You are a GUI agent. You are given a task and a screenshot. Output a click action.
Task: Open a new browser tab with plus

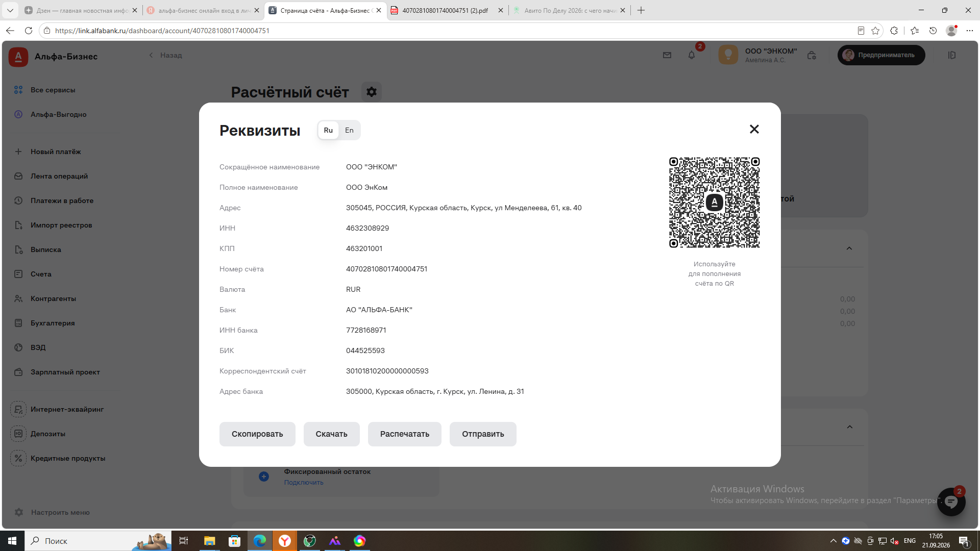tap(641, 10)
